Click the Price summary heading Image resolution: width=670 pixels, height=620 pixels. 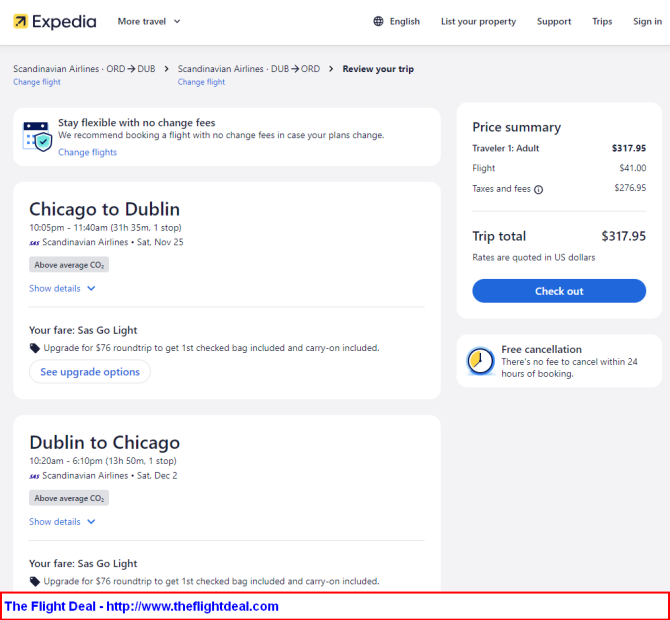[516, 127]
